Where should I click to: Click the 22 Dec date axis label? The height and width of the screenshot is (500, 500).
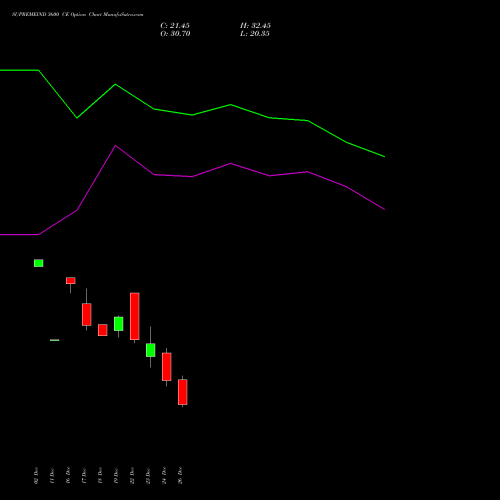pyautogui.click(x=132, y=476)
